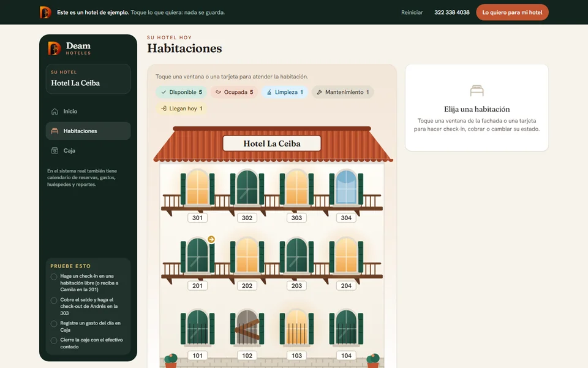Select the window of room 201
Image resolution: width=588 pixels, height=368 pixels.
[x=198, y=255]
